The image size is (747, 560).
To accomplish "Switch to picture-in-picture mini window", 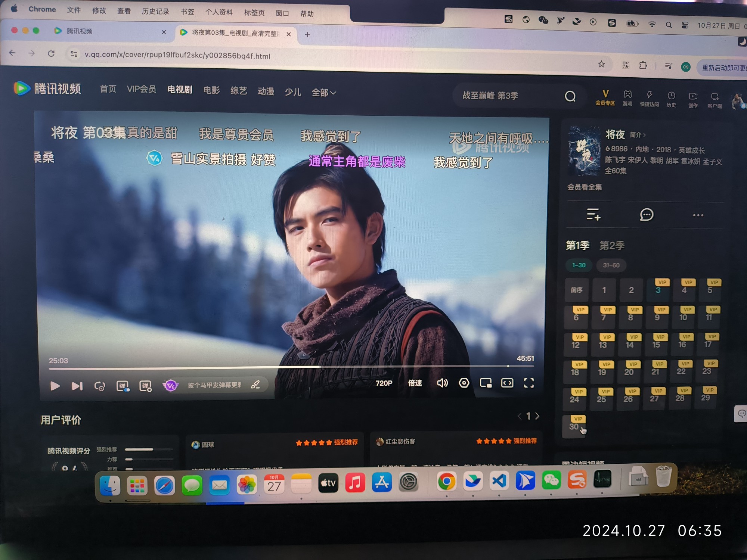I will point(486,383).
